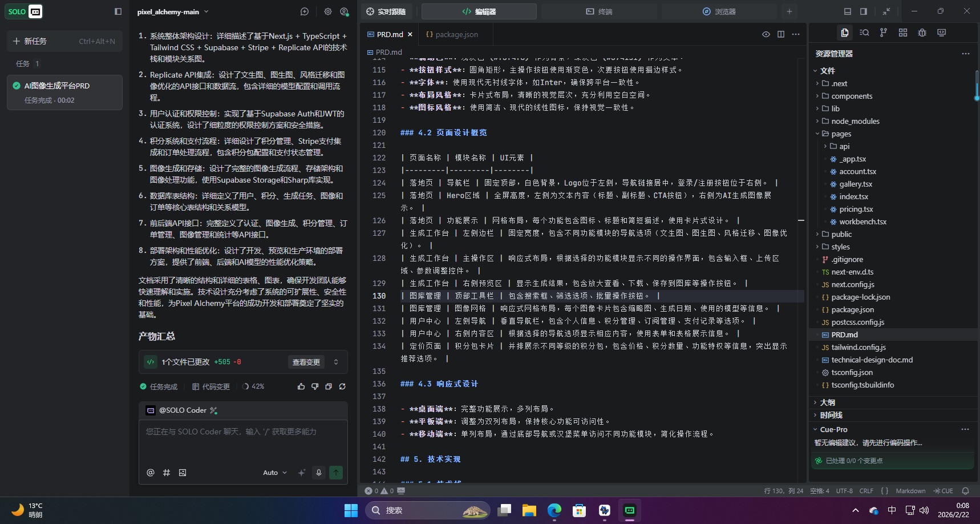Select the remote preview icon beside debug

(941, 33)
